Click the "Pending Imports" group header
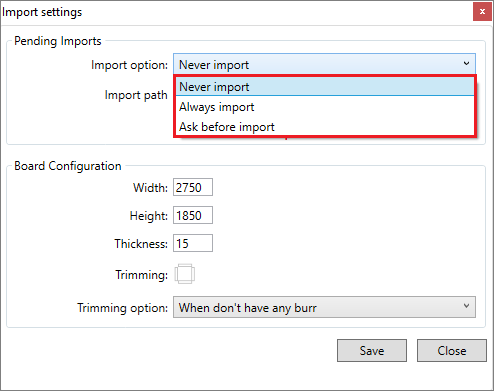This screenshot has height=391, width=494. (58, 41)
